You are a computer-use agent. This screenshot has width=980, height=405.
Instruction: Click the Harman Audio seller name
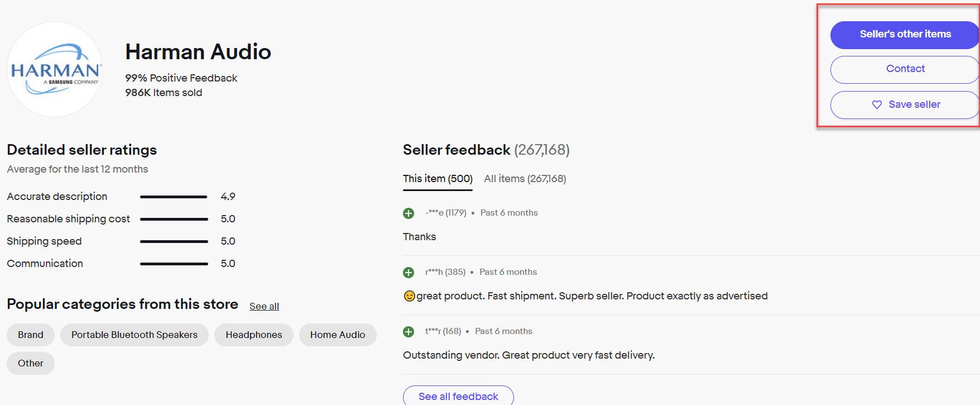click(x=198, y=52)
